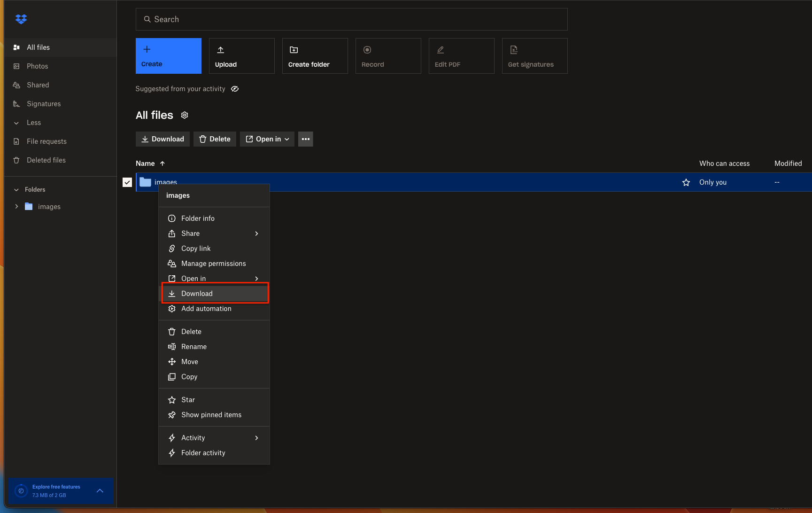Open Edit PDF tool
The image size is (812, 513).
tap(462, 56)
